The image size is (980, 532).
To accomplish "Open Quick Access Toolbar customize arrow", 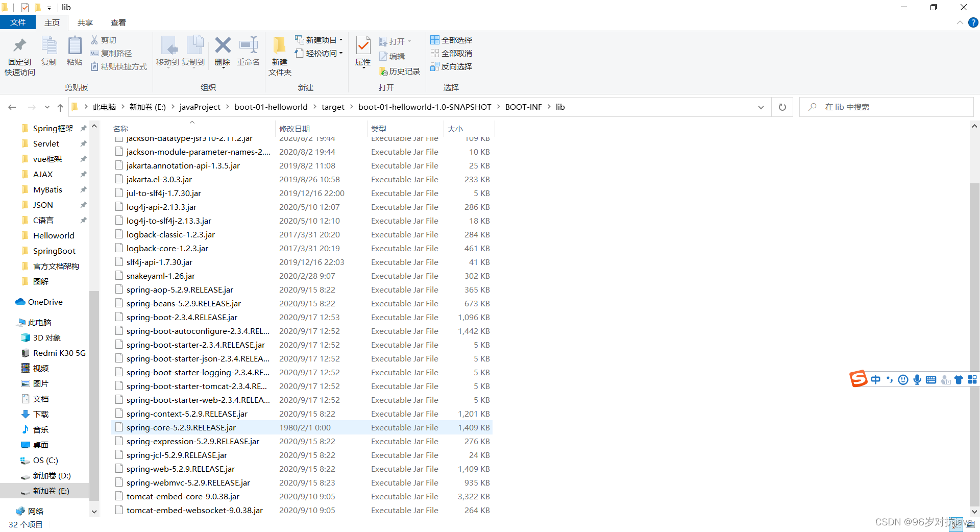I will click(49, 8).
